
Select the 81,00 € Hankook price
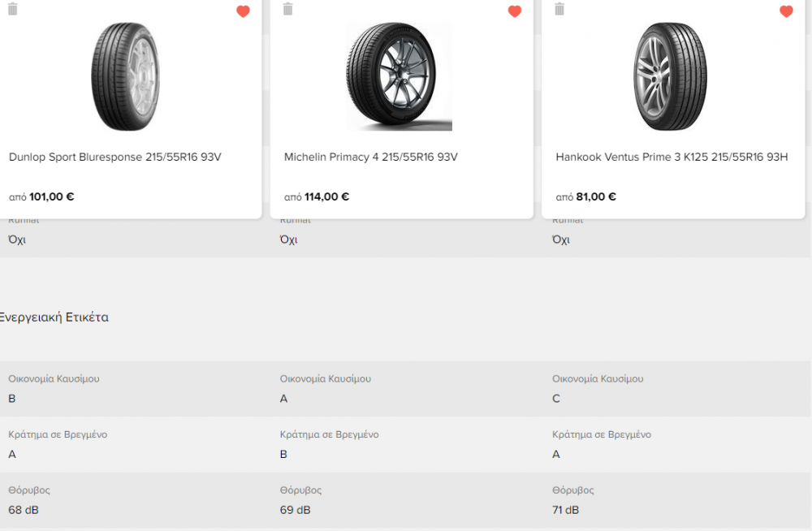(x=596, y=196)
